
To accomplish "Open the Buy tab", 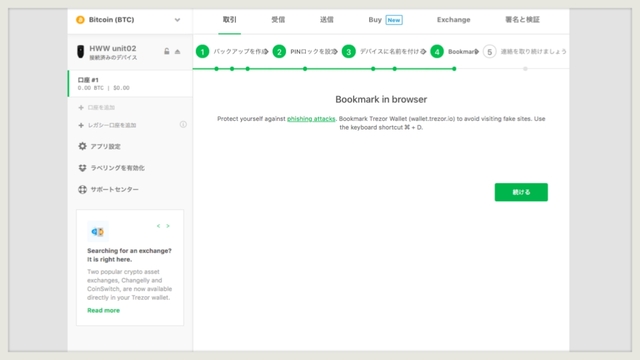I will [x=375, y=20].
